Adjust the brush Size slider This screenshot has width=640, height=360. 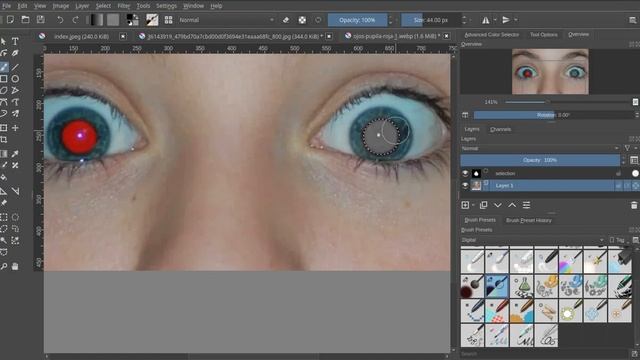point(431,20)
